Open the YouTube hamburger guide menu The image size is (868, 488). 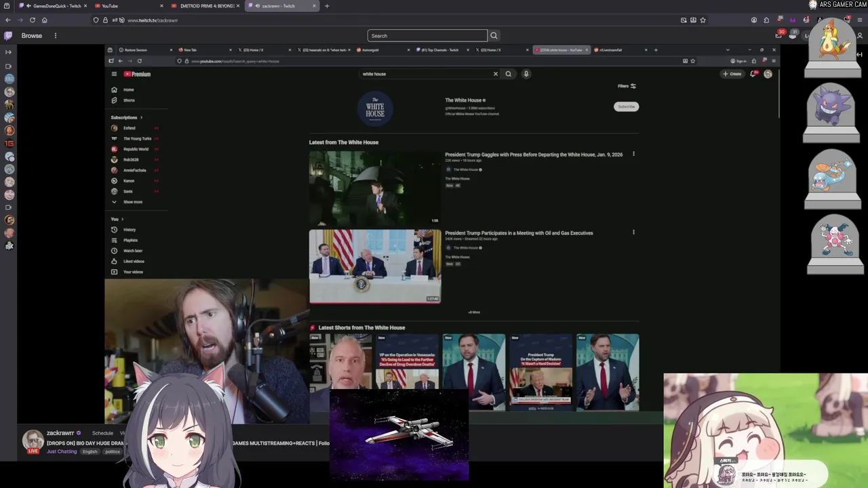click(114, 74)
